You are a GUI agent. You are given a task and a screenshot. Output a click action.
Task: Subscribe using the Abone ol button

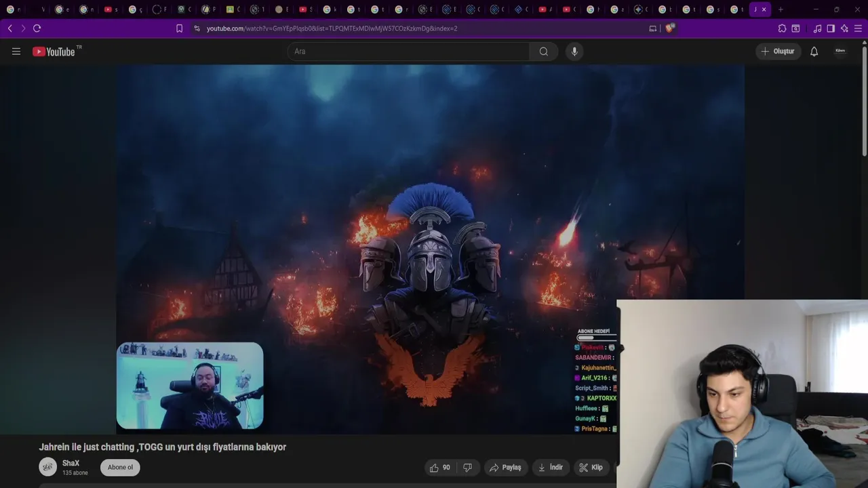(x=120, y=467)
